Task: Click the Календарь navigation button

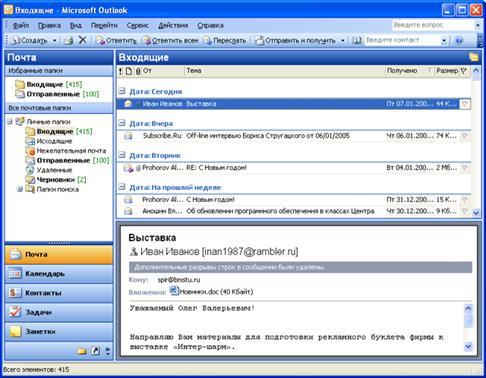Action: (59, 274)
